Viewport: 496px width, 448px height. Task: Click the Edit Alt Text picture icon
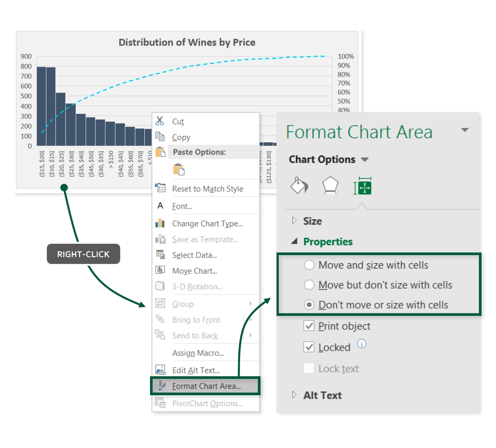160,369
